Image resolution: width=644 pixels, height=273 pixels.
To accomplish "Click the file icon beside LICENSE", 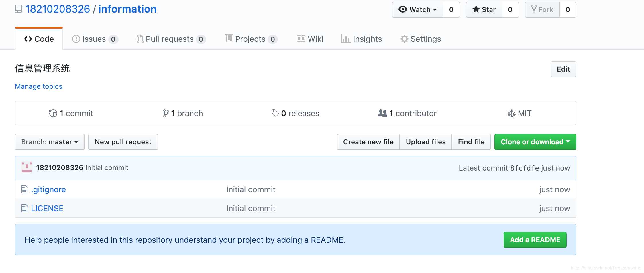I will click(25, 208).
